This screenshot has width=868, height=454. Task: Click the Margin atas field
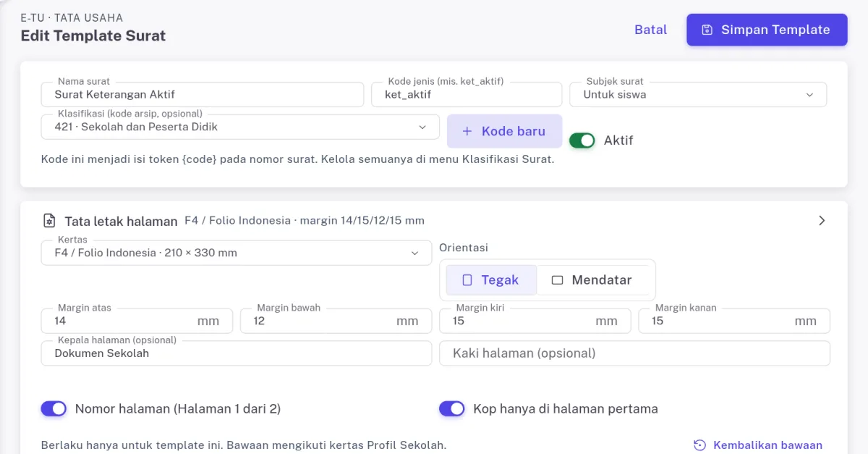click(x=137, y=321)
